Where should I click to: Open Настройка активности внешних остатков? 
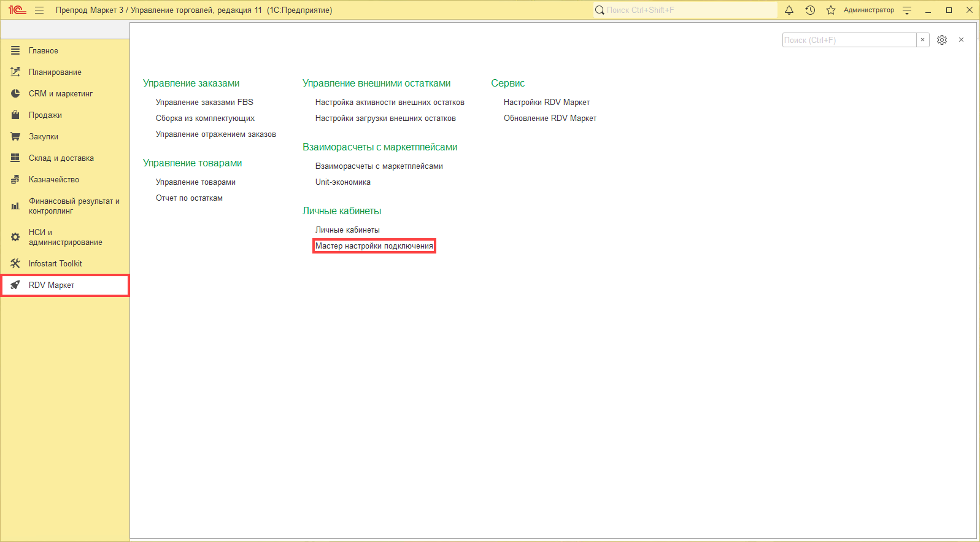(390, 102)
